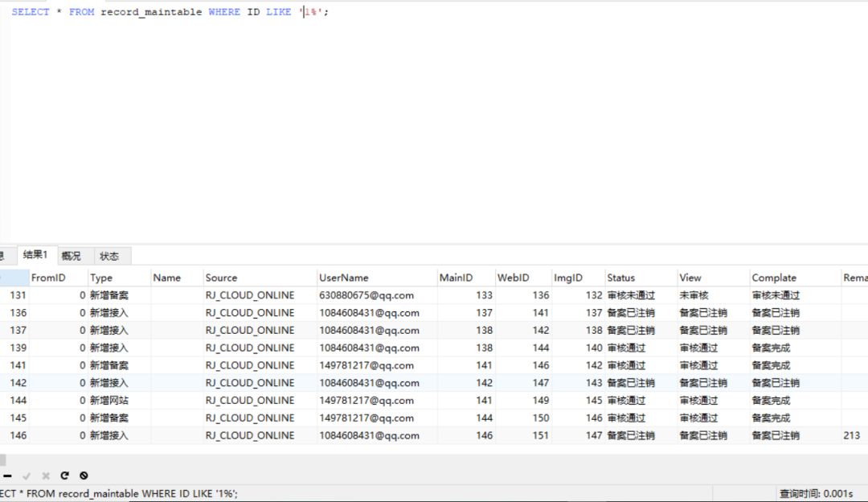This screenshot has width=868, height=502.
Task: Select the ImgID column header
Action: [578, 278]
